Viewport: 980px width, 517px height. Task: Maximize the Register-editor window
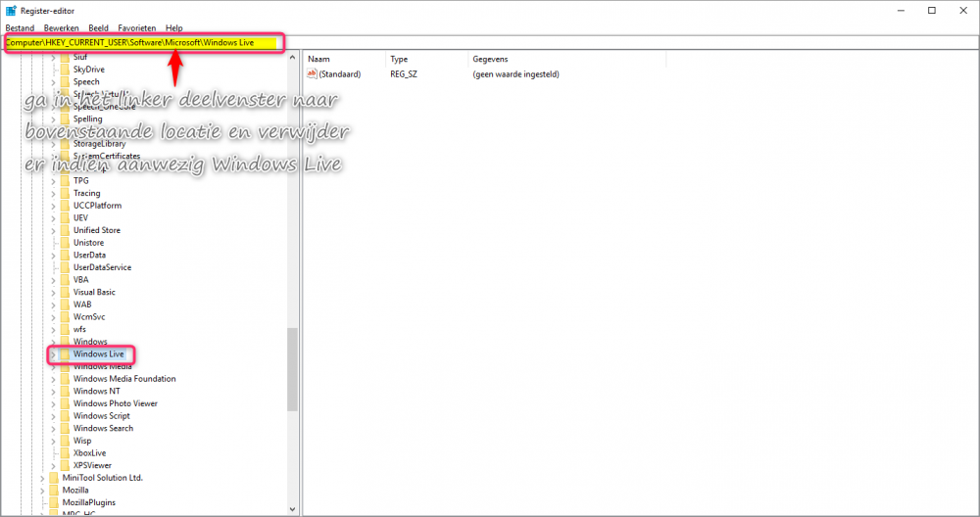(x=932, y=11)
